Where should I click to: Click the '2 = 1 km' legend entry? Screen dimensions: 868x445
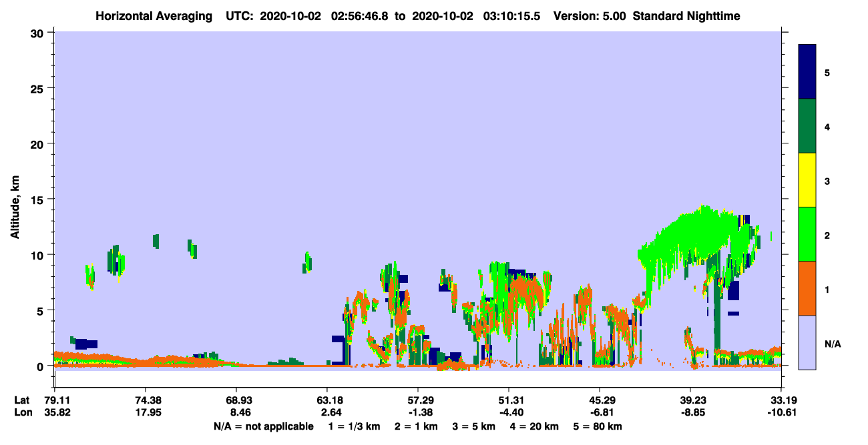point(416,426)
